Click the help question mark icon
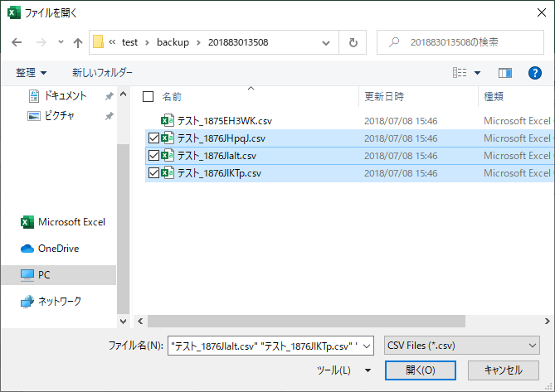Viewport: 555px width, 392px height. [x=534, y=73]
